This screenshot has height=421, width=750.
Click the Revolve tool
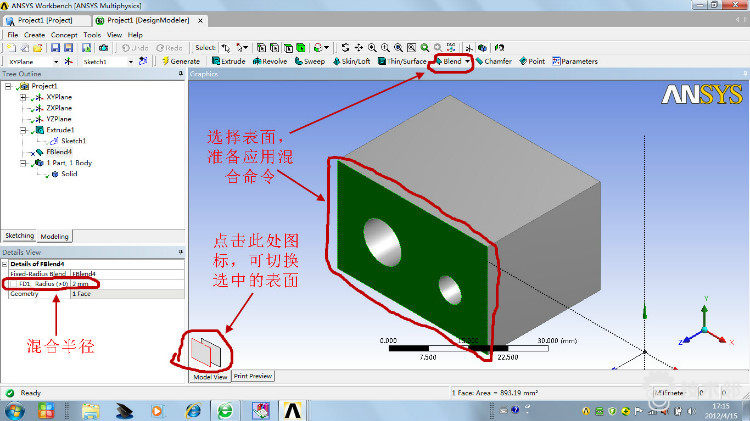pyautogui.click(x=270, y=61)
